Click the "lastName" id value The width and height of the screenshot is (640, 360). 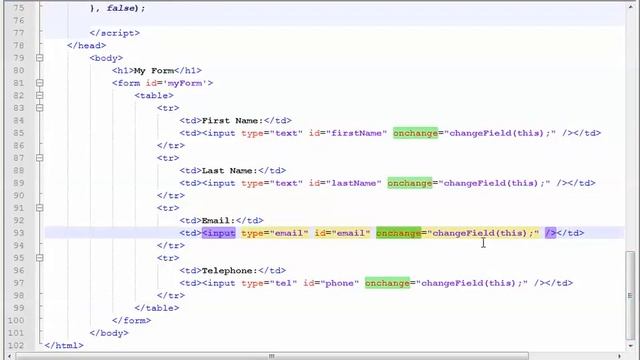(x=353, y=183)
